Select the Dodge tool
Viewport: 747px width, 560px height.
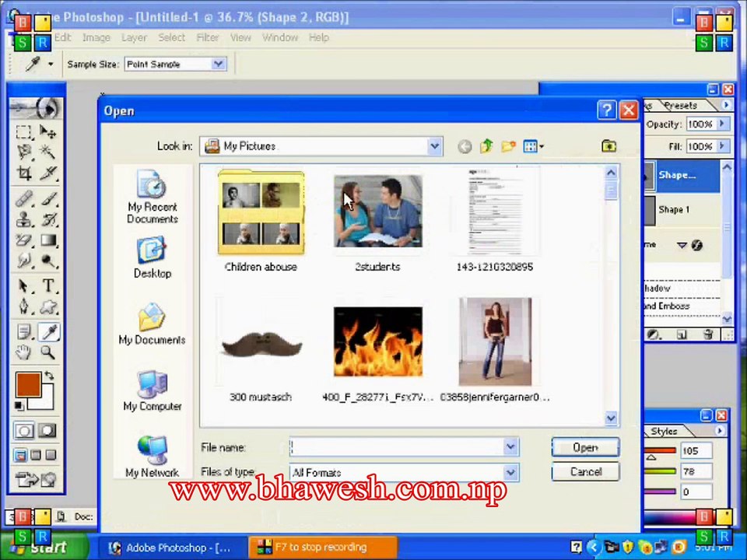[47, 261]
